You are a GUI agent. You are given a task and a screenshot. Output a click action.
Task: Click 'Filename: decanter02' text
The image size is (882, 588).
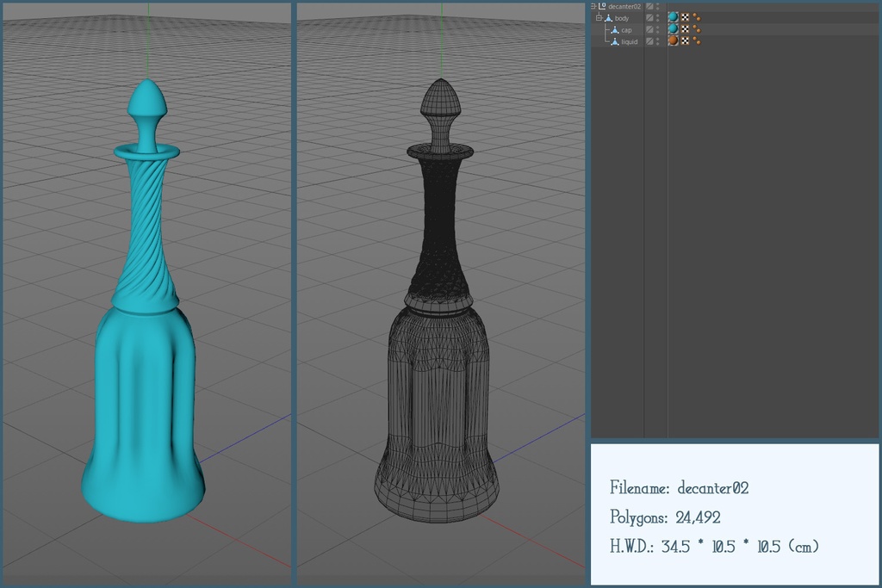(x=679, y=487)
